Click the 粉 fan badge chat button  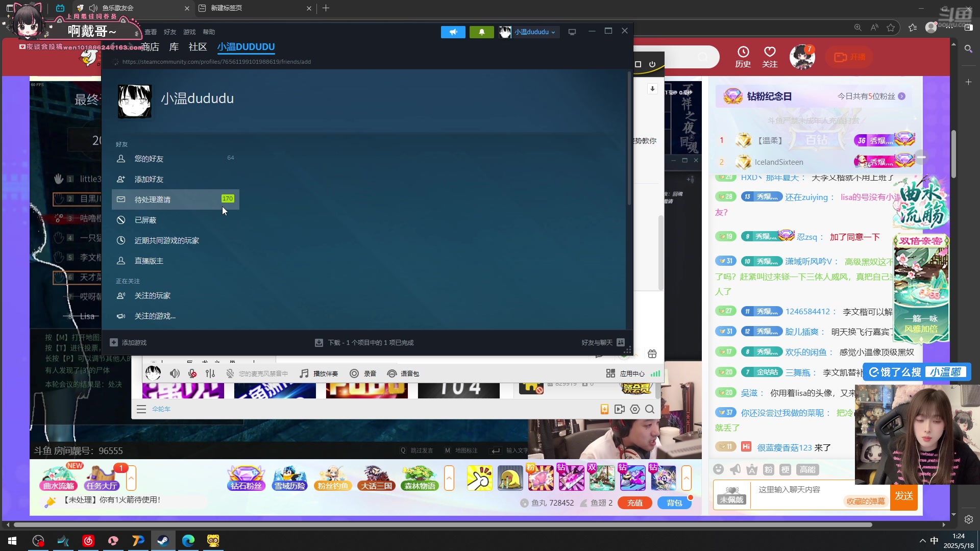[x=769, y=469]
